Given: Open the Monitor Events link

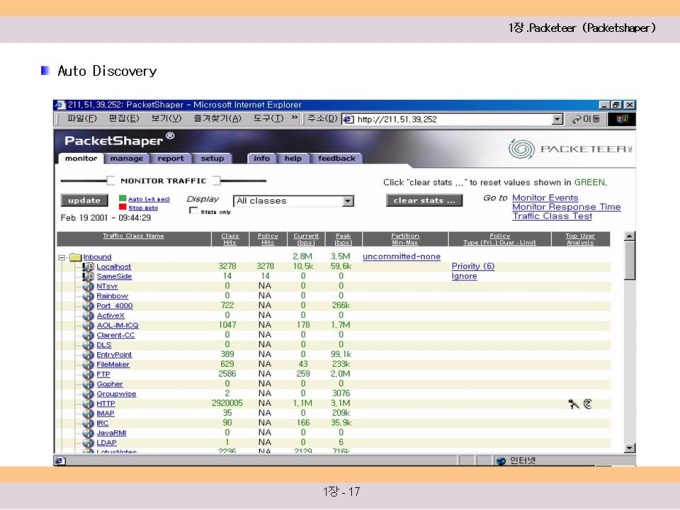Looking at the screenshot, I should [x=545, y=198].
